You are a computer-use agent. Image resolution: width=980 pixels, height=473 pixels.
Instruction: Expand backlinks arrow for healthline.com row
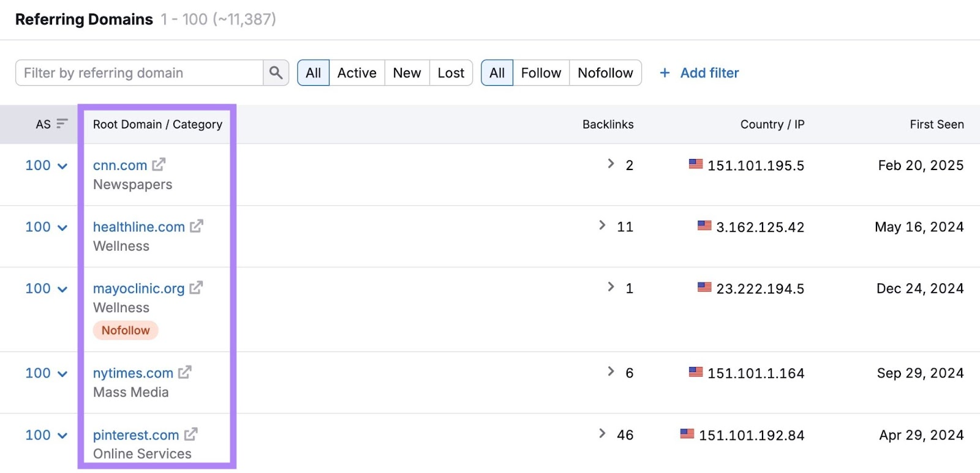(602, 226)
